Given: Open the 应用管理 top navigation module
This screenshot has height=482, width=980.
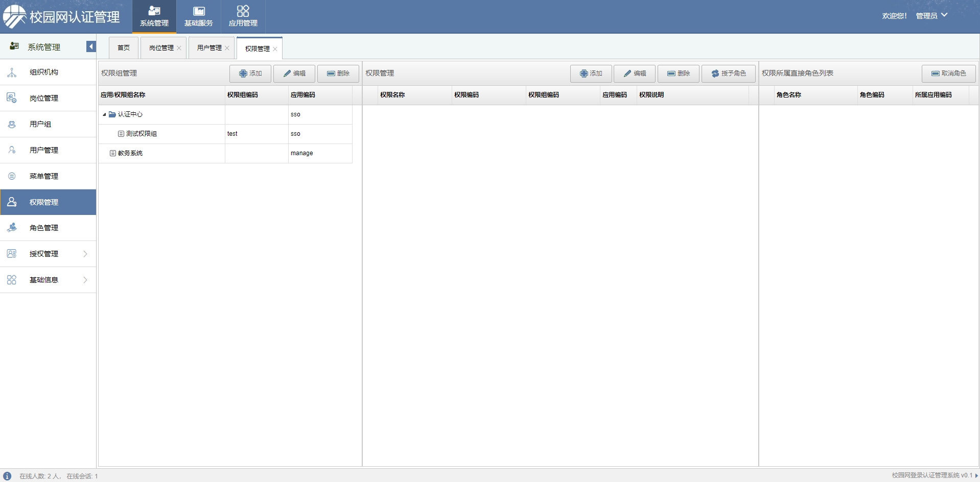Looking at the screenshot, I should point(243,16).
